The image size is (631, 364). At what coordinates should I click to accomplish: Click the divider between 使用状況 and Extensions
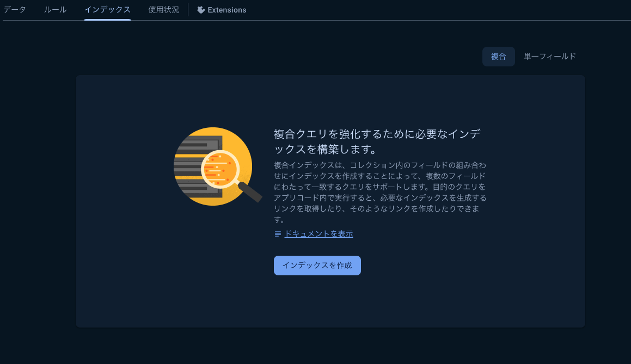[x=187, y=9]
